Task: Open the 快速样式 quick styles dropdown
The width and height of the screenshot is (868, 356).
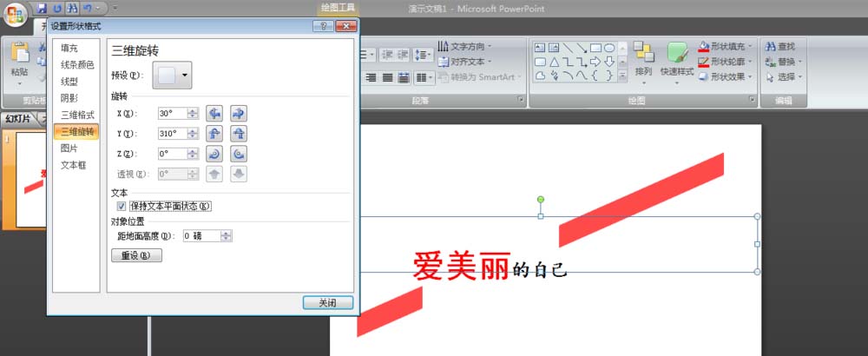Action: 677,63
